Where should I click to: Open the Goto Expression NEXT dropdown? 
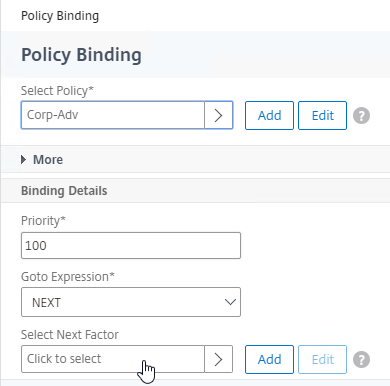(131, 302)
